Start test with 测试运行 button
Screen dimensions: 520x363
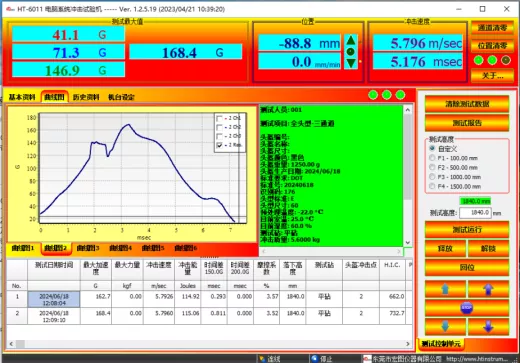tap(467, 229)
